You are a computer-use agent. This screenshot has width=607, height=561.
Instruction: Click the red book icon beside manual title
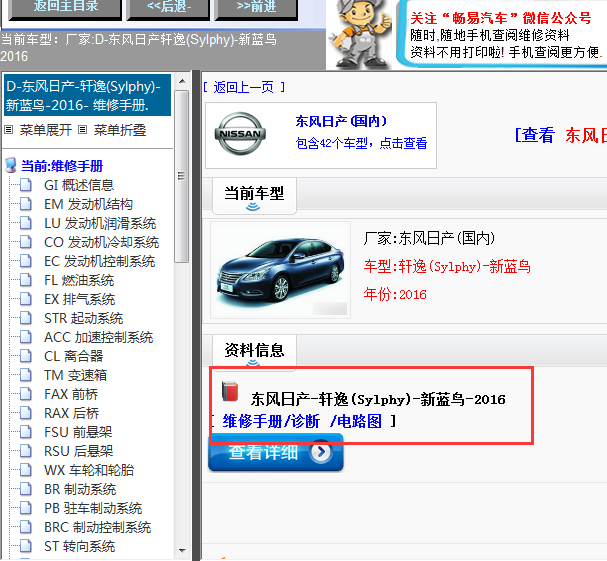click(230, 391)
